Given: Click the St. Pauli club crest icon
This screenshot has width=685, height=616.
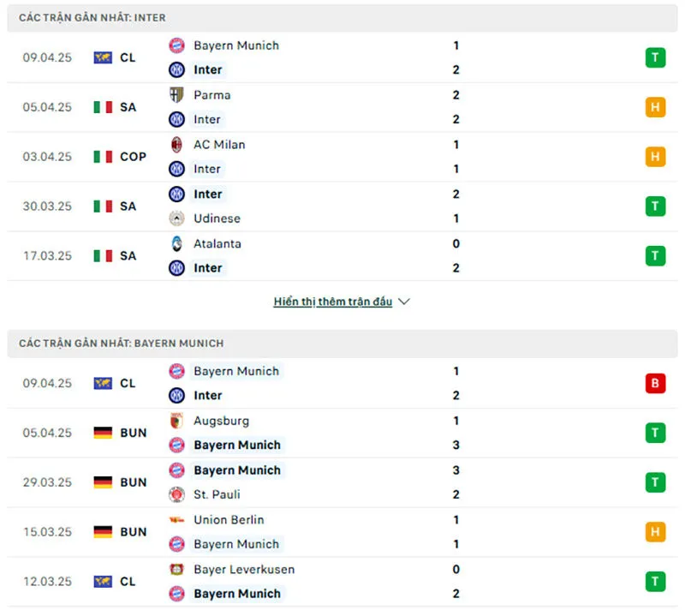Looking at the screenshot, I should coord(176,494).
